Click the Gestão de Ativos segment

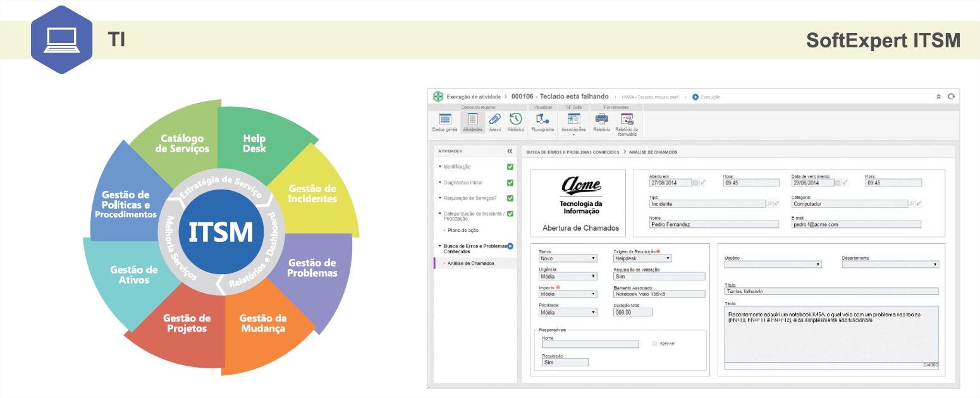point(133,275)
